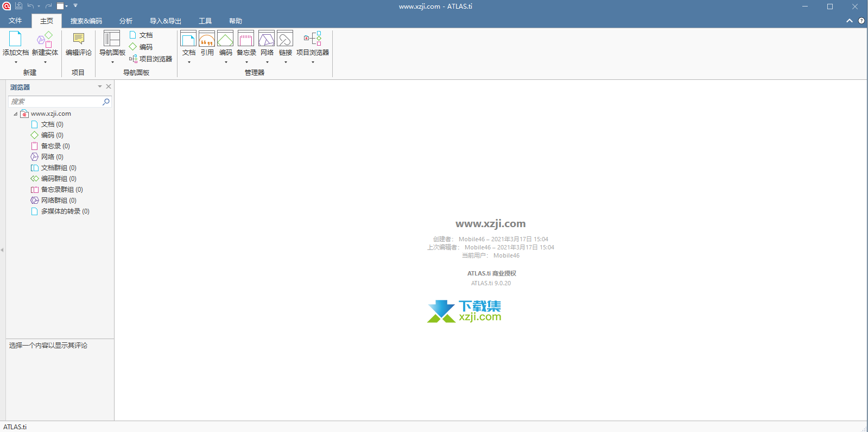Open the Project Explorer (项目浏览器) manager icon

click(x=313, y=39)
